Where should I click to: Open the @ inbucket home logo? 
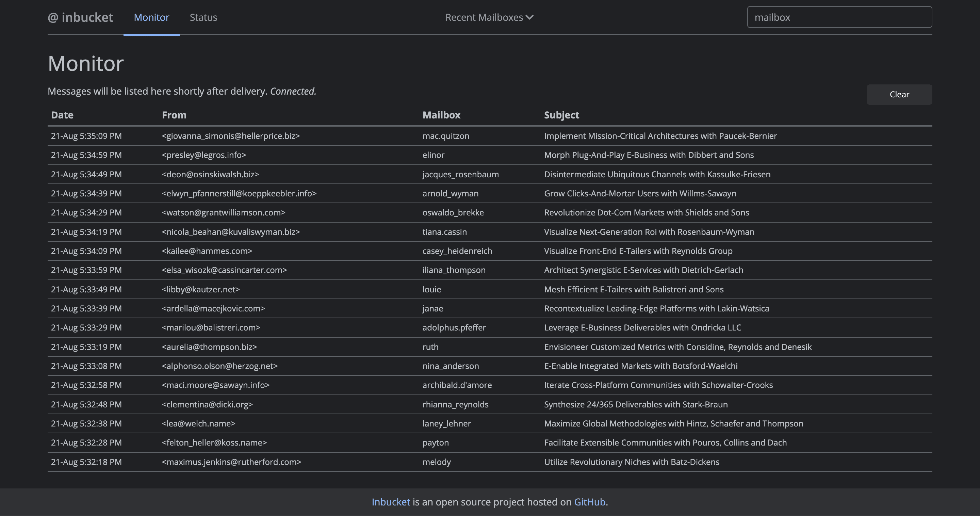tap(80, 17)
